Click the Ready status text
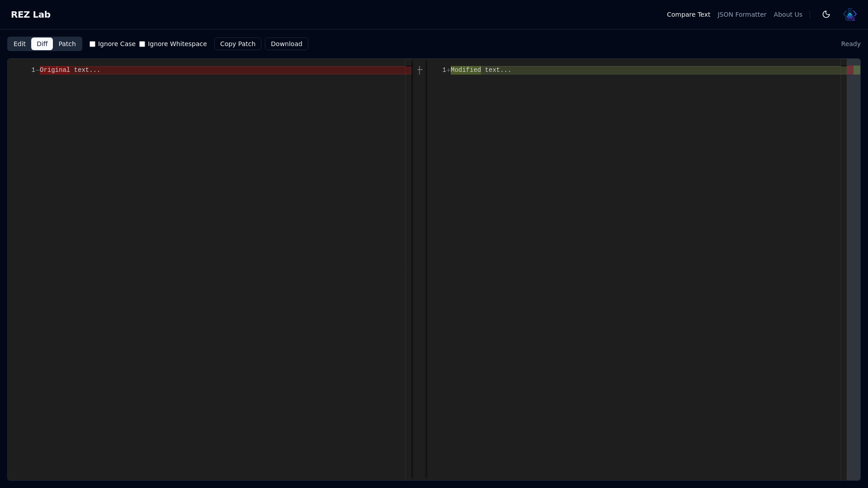868x488 pixels. coord(851,44)
